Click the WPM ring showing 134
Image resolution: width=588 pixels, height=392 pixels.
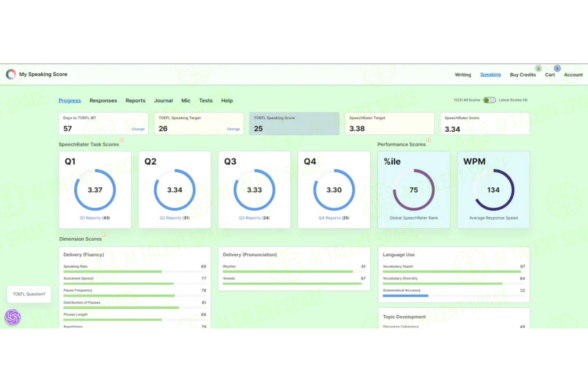coord(493,190)
